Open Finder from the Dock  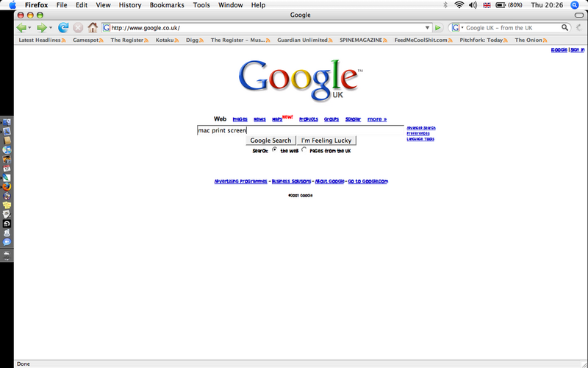7,122
